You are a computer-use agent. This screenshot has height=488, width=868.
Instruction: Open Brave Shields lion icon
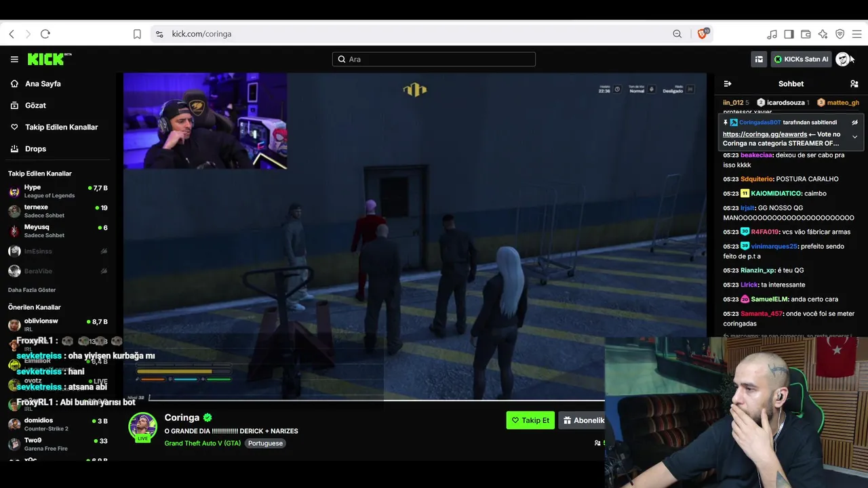[703, 34]
